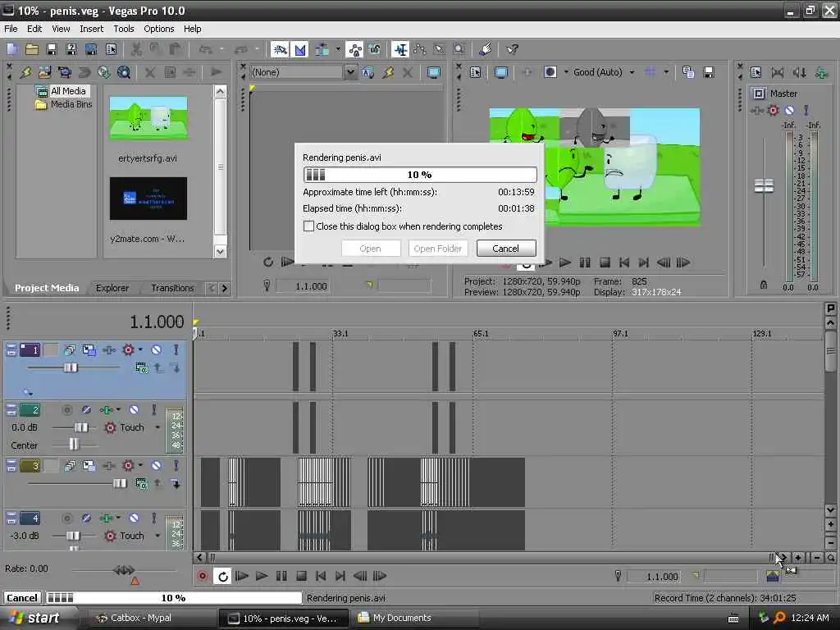Click the media list scroll down arrow
The height and width of the screenshot is (630, 840).
tap(220, 251)
